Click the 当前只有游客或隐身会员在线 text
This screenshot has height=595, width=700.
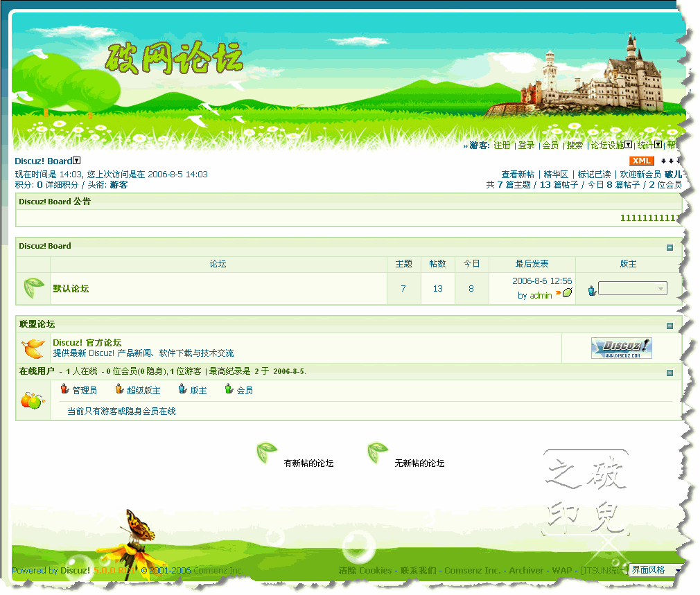click(x=121, y=411)
